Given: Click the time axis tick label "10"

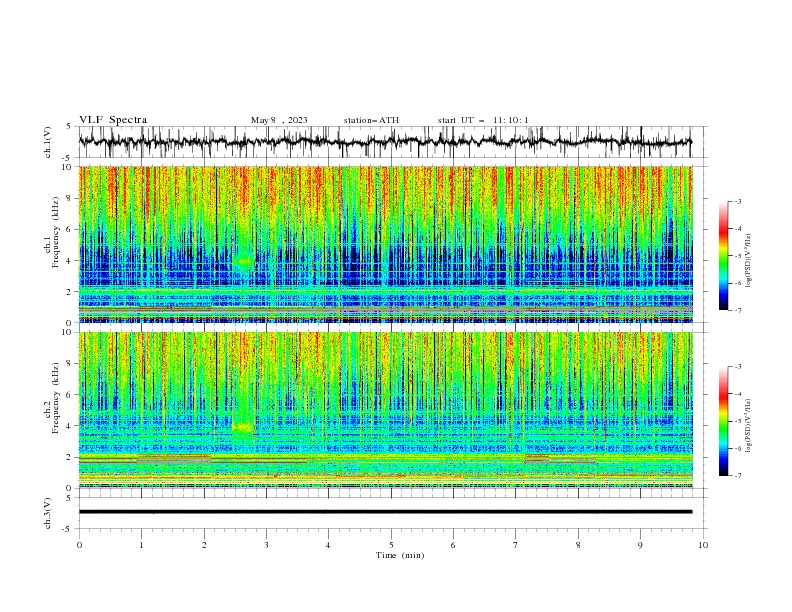Looking at the screenshot, I should [703, 545].
